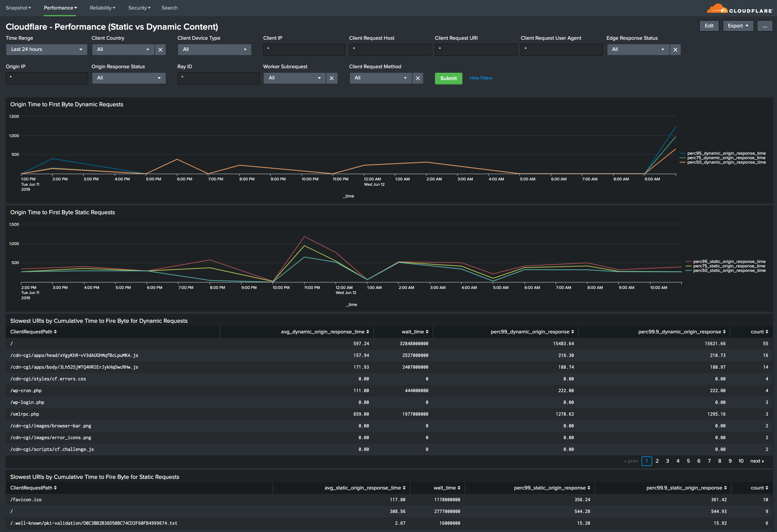Toggle the Client Request Method clear icon
The width and height of the screenshot is (777, 532).
[417, 78]
